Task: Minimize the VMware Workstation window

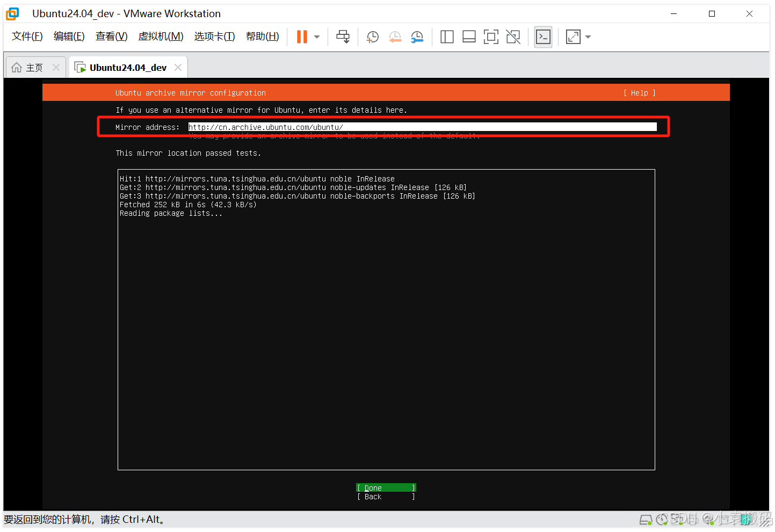Action: (x=674, y=14)
